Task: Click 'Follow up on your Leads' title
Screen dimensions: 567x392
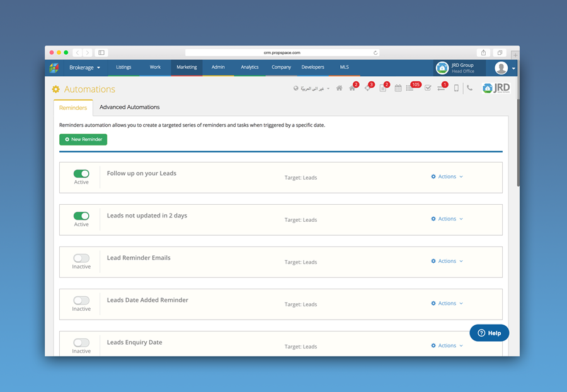Action: (x=142, y=173)
